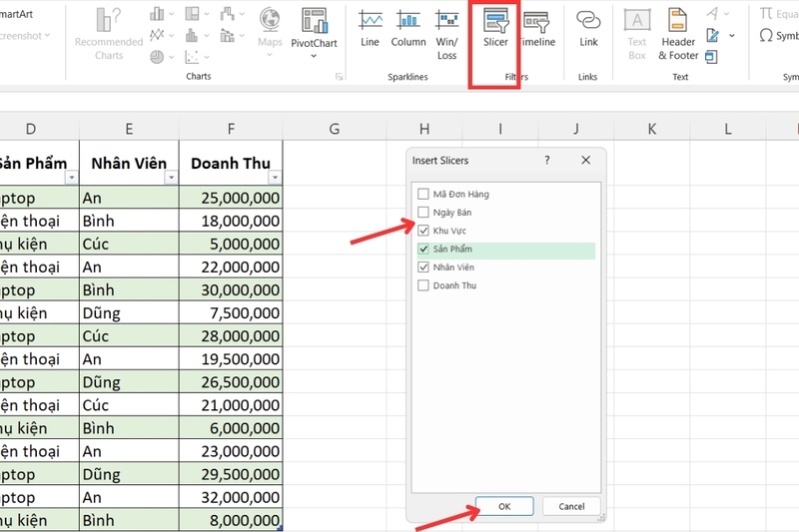Insert a Win/Loss sparkline
The image size is (799, 532).
446,30
